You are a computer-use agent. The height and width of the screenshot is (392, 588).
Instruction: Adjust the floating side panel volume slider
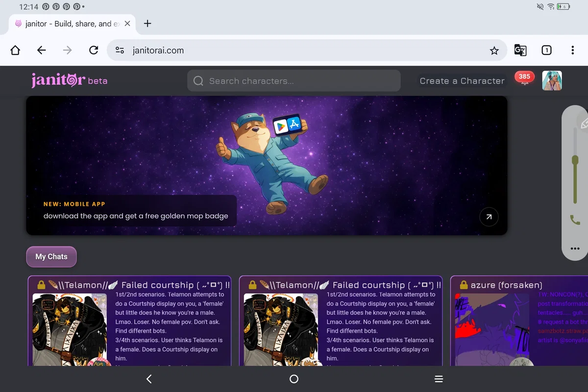575,160
